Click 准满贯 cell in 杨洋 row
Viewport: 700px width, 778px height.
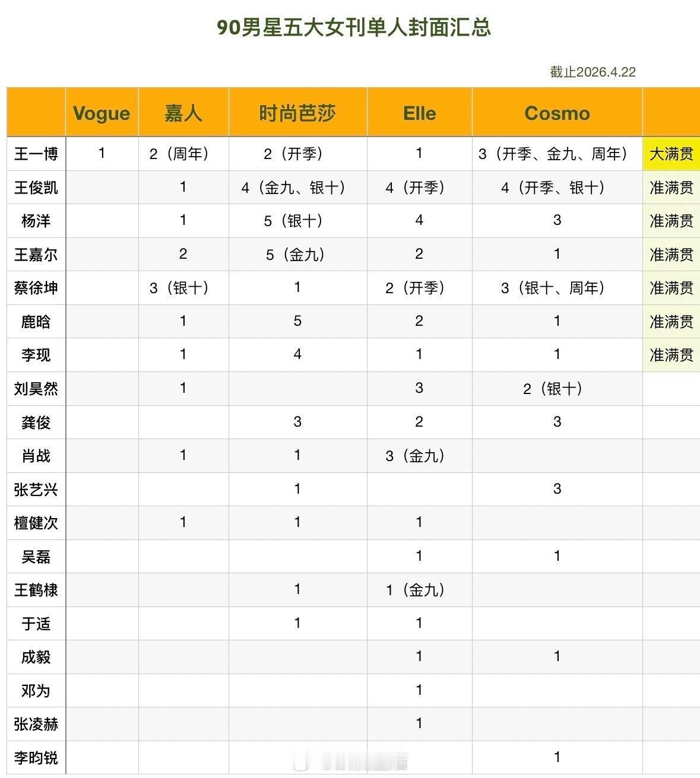pos(672,221)
